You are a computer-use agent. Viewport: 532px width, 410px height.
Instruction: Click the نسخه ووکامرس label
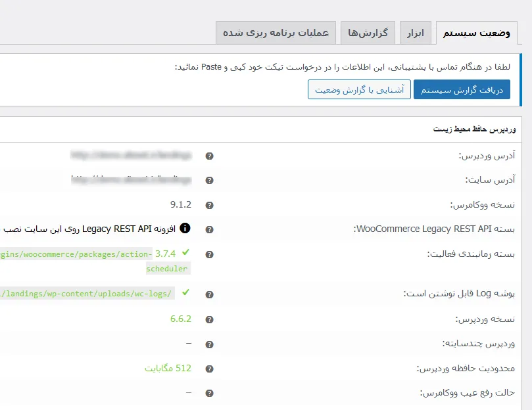coord(483,204)
